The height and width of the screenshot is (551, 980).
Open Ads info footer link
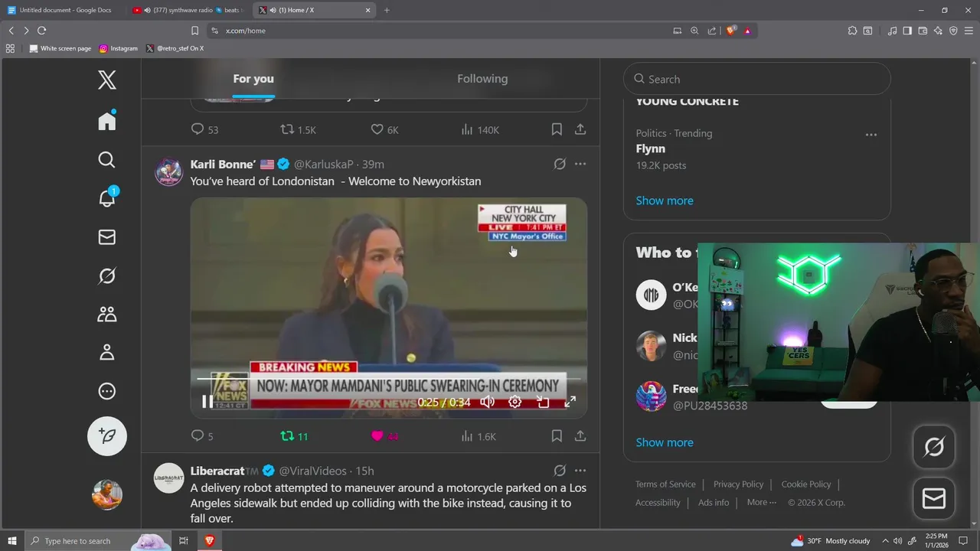[x=714, y=502]
